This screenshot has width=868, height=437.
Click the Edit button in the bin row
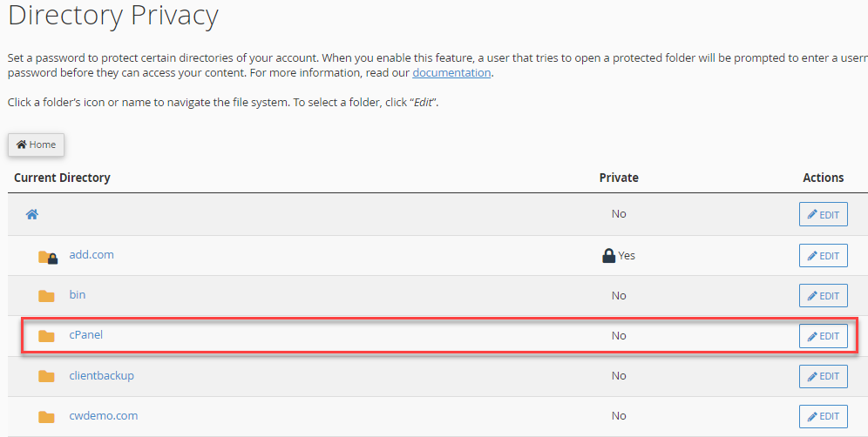coord(823,296)
